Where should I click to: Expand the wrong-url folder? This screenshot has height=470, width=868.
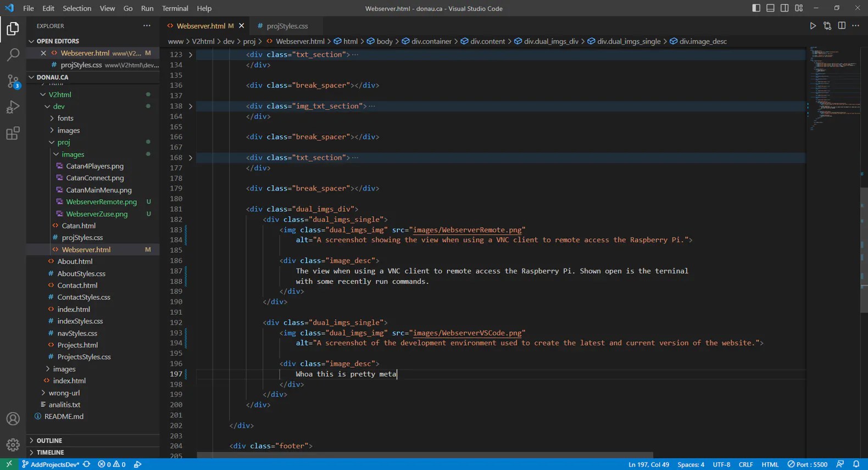click(64, 393)
